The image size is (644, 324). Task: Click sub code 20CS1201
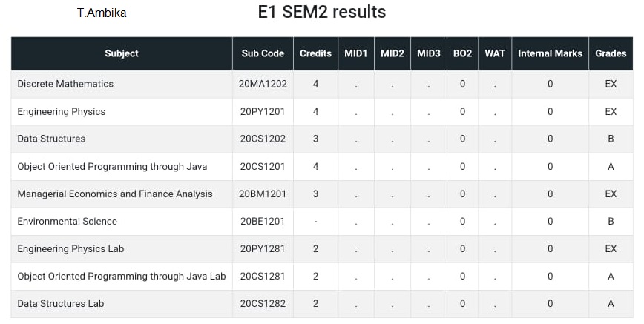click(263, 166)
